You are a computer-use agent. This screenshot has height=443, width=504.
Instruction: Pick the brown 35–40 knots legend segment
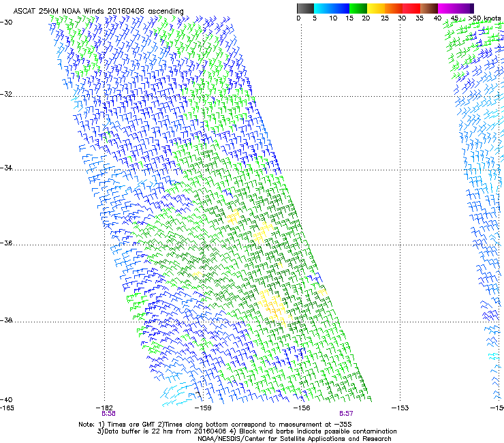point(429,8)
